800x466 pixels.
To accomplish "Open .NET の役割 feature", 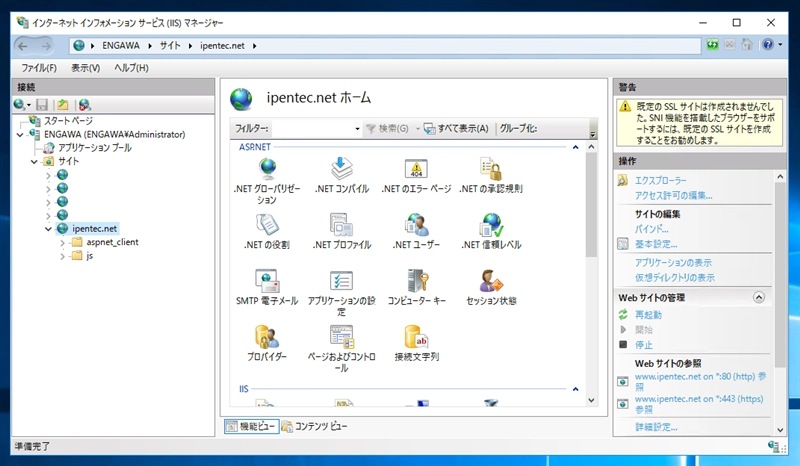I will point(267,231).
